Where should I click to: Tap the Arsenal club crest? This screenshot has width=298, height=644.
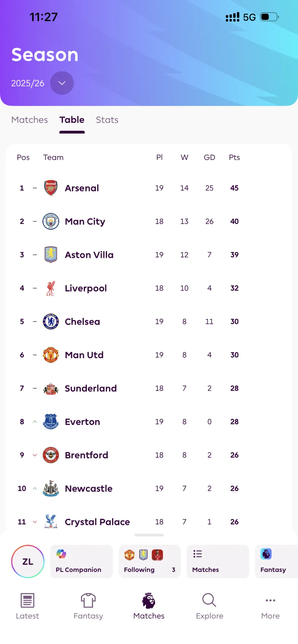(x=51, y=188)
